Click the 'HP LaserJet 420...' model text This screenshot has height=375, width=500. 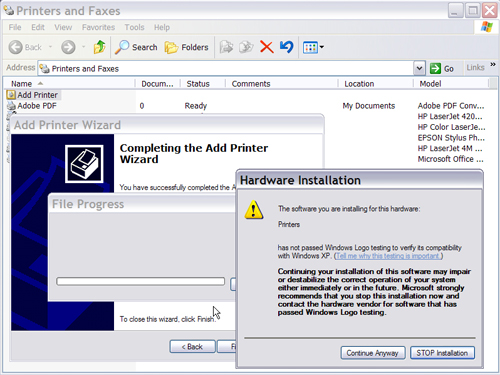pyautogui.click(x=450, y=116)
